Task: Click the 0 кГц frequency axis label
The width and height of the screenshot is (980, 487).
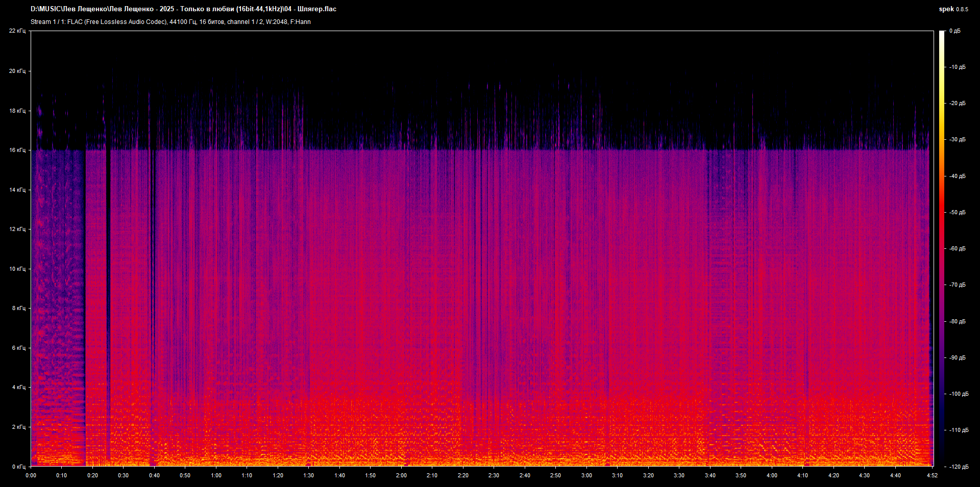Action: coord(18,467)
